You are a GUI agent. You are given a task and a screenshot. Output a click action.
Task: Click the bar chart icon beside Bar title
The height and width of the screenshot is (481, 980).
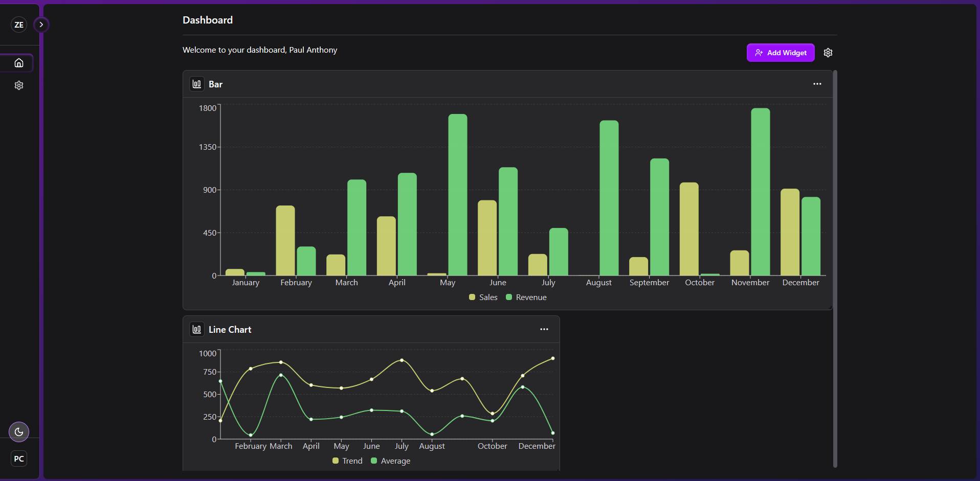click(196, 83)
